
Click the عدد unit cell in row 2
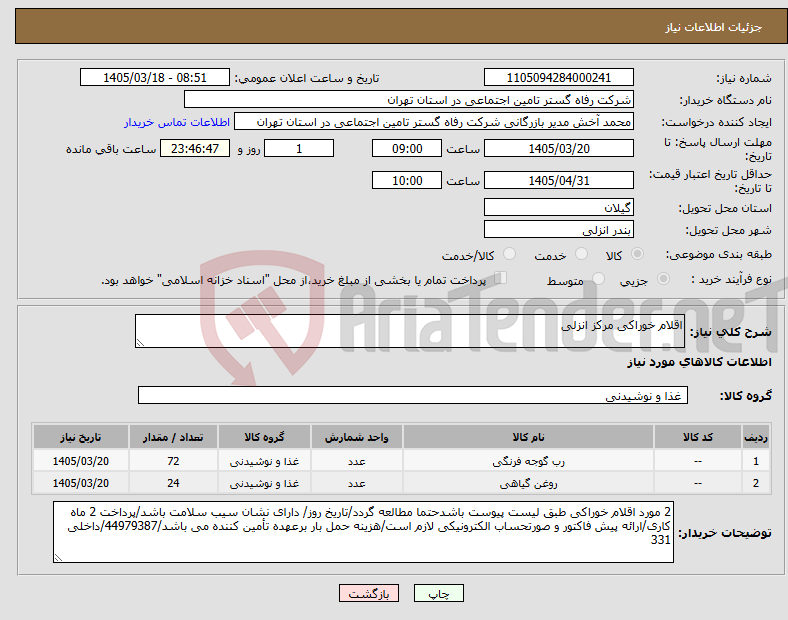356,483
